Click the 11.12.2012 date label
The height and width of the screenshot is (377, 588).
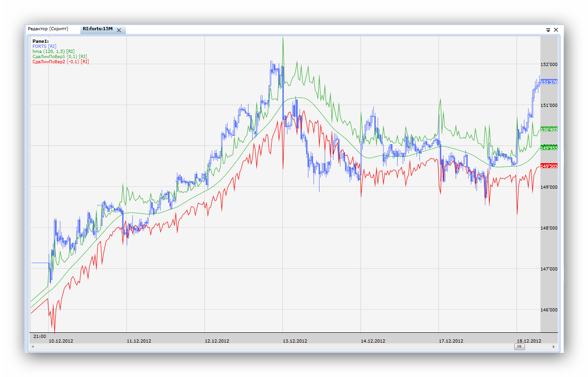coord(139,341)
